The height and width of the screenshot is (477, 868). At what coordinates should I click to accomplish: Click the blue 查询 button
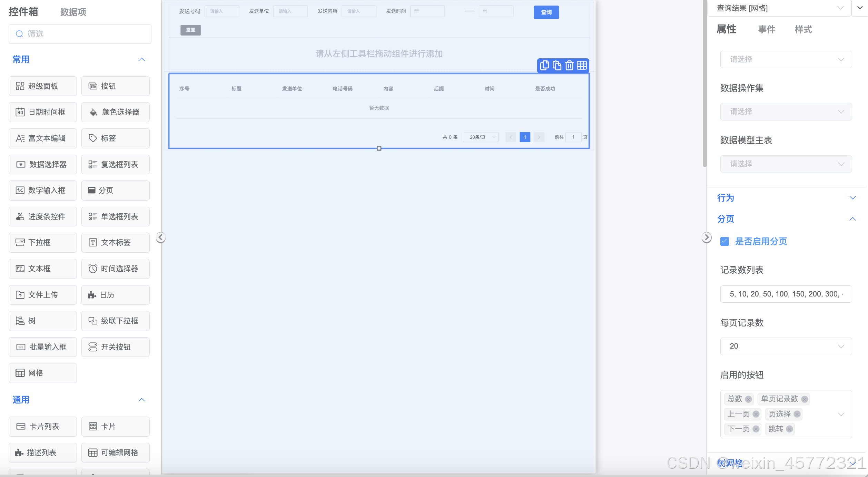point(546,12)
